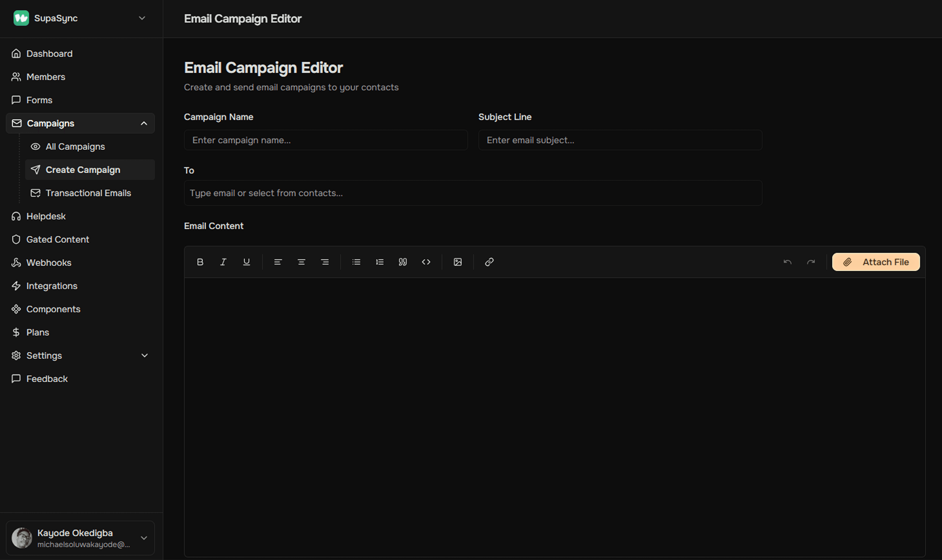Center align the email text

tap(301, 262)
